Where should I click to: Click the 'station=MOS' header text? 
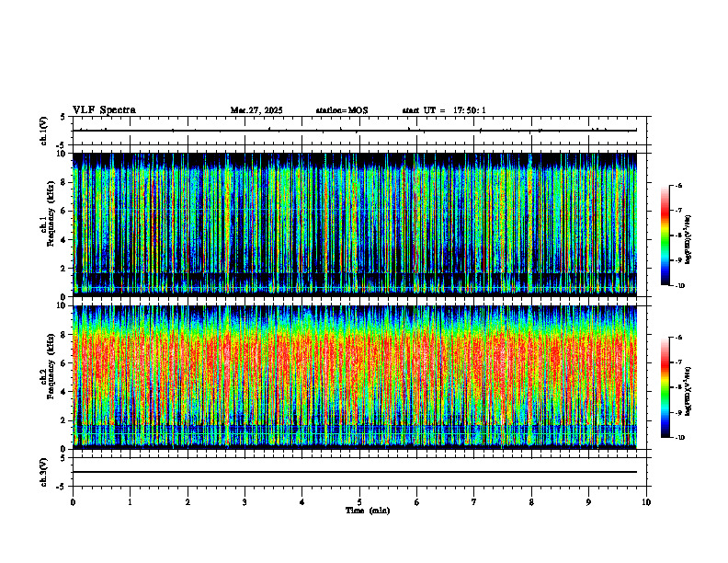click(342, 110)
